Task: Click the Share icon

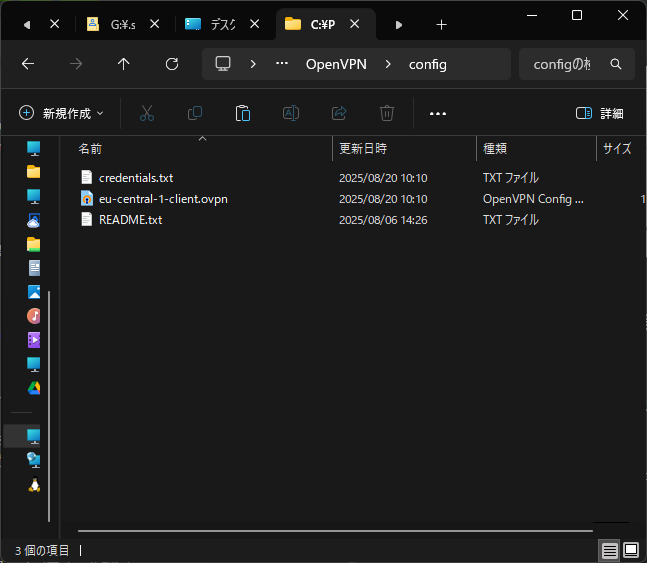Action: click(339, 113)
